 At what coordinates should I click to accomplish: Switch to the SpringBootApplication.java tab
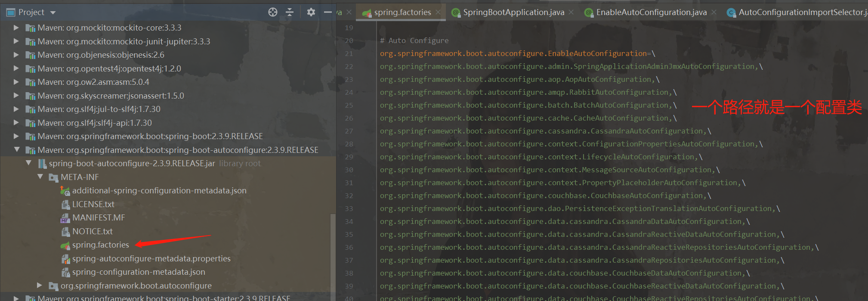tap(513, 12)
